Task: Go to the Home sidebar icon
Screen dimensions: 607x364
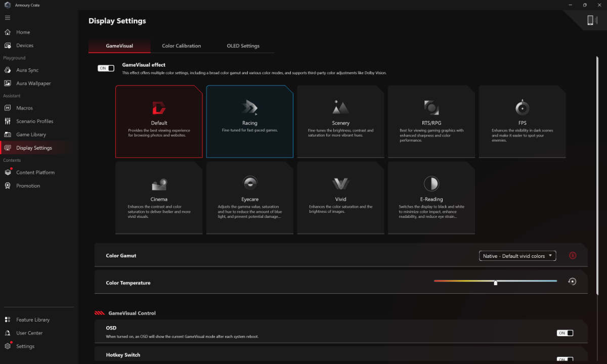Action: (x=8, y=32)
